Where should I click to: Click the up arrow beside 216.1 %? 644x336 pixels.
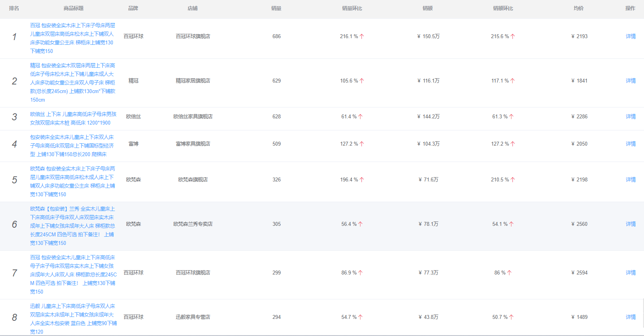click(362, 36)
